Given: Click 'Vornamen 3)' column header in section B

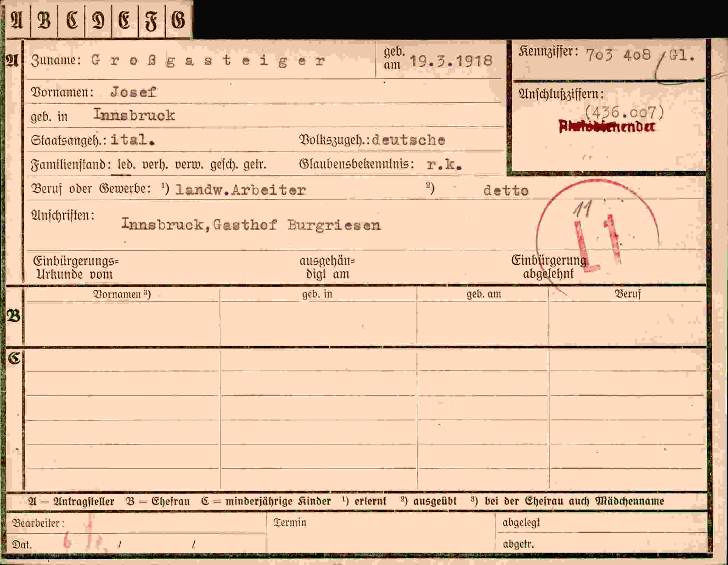Looking at the screenshot, I should tap(122, 294).
